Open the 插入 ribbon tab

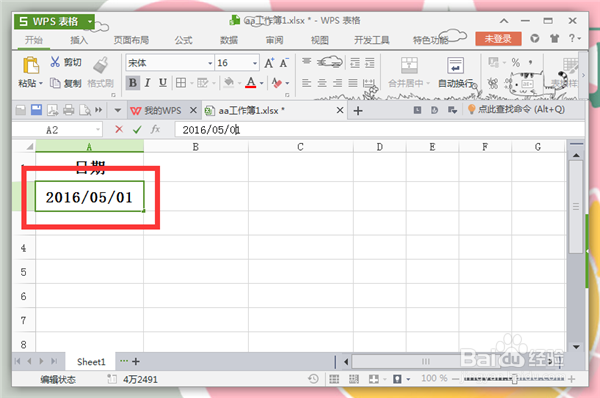(79, 40)
